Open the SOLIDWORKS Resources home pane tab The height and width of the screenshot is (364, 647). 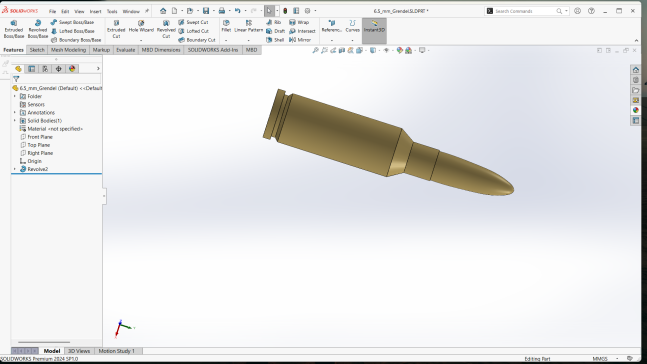click(x=635, y=70)
